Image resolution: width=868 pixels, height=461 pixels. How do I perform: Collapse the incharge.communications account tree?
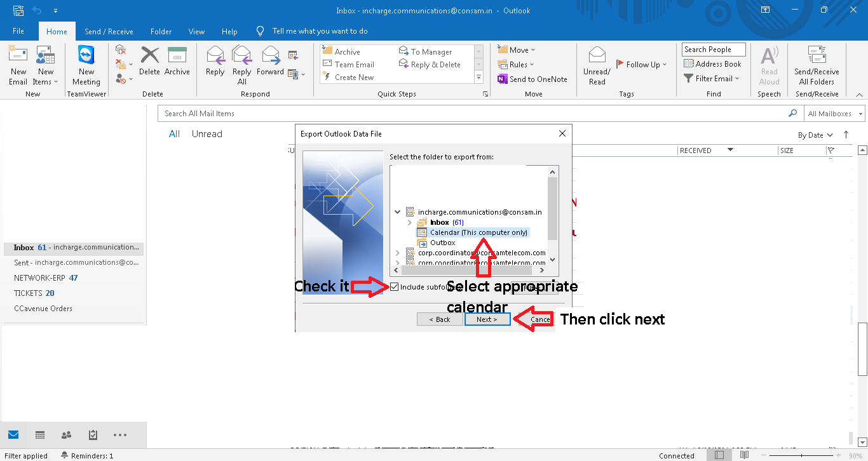coord(398,212)
